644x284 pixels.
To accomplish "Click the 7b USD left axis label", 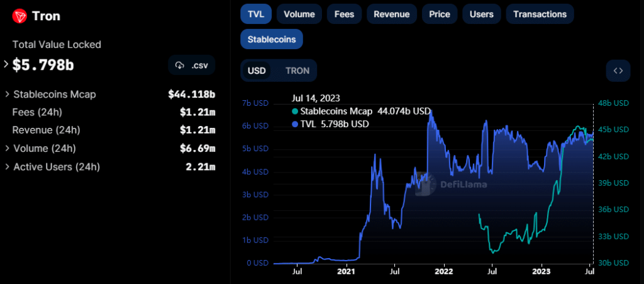I will 255,103.
